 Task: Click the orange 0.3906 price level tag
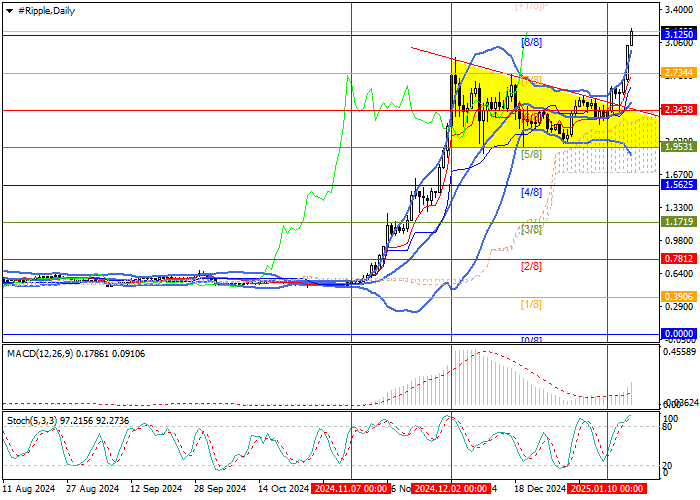tap(678, 296)
